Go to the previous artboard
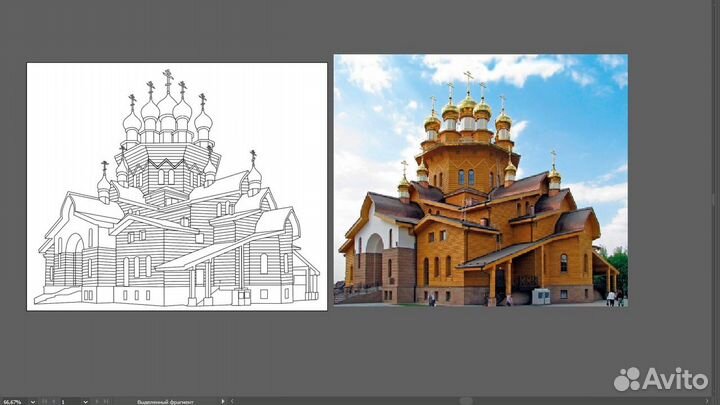Image resolution: width=720 pixels, height=405 pixels. coord(53,401)
